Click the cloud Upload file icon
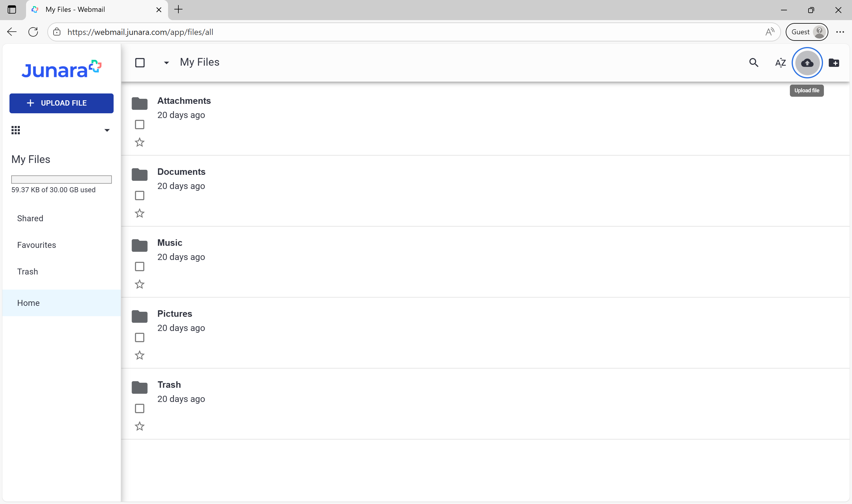 coord(807,62)
